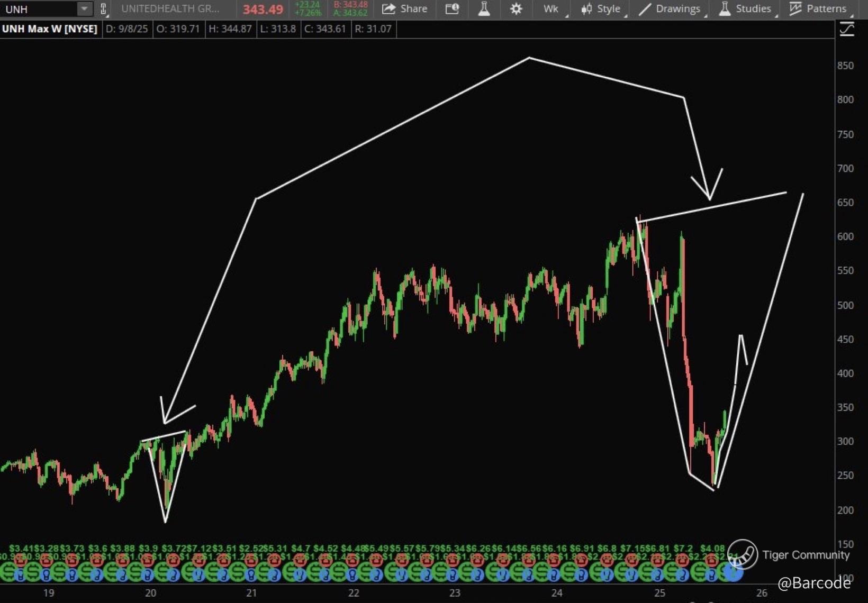Image resolution: width=868 pixels, height=603 pixels.
Task: Click the 550 price axis label
Action: point(845,270)
